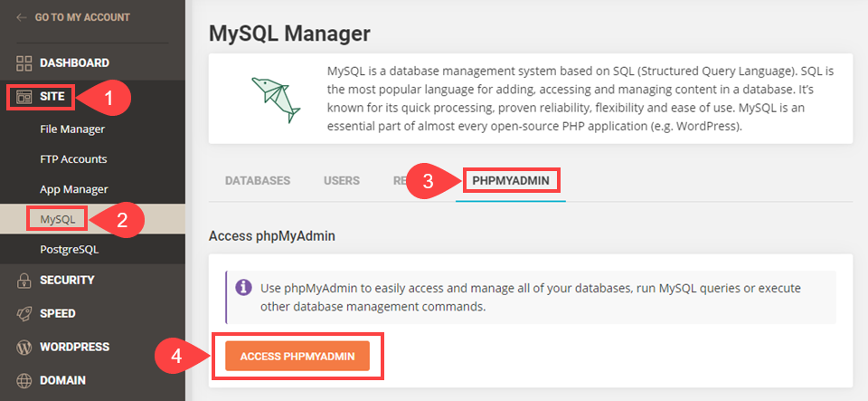Click the back arrow beside Go To My Account
This screenshot has height=401, width=868.
coord(22,17)
